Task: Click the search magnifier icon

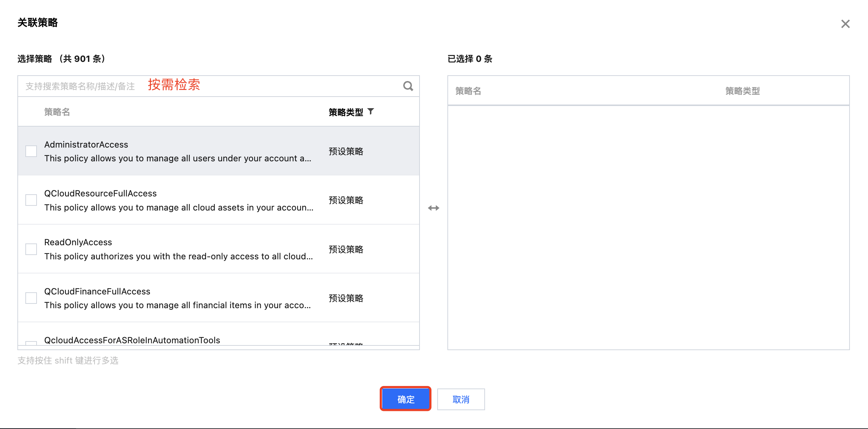Action: pyautogui.click(x=408, y=86)
